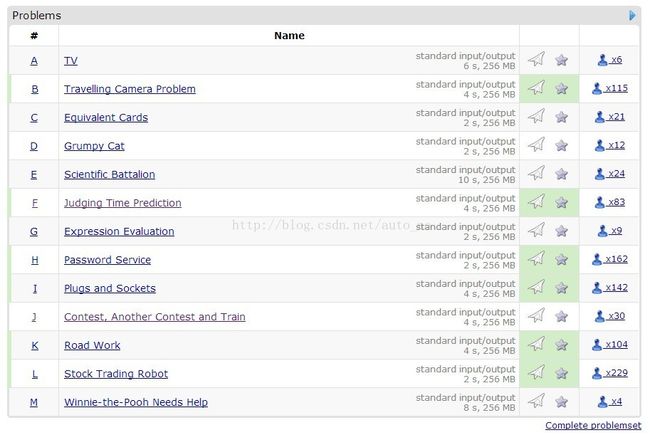
Task: Click plane icon for Winnie-the-Pooh Needs Help
Action: [x=536, y=401]
